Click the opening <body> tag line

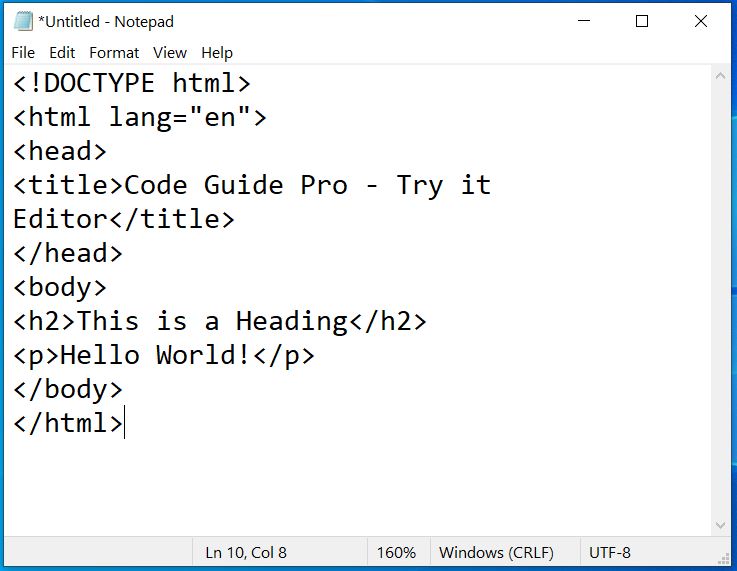point(60,287)
